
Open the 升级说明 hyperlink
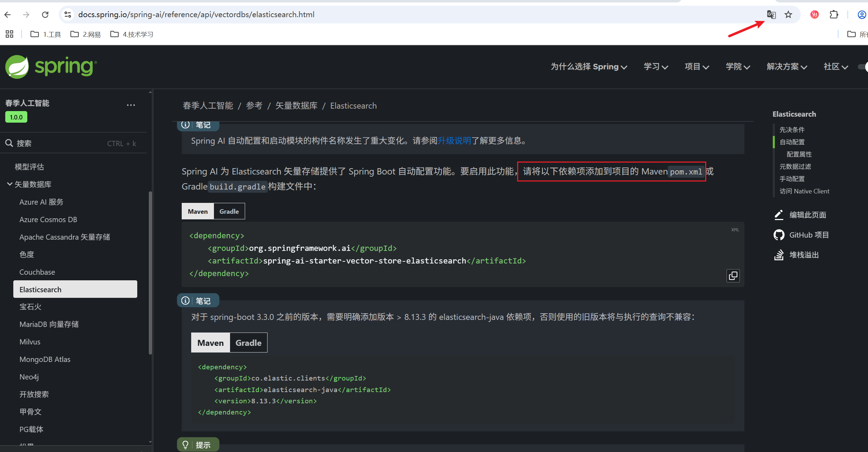(x=454, y=141)
